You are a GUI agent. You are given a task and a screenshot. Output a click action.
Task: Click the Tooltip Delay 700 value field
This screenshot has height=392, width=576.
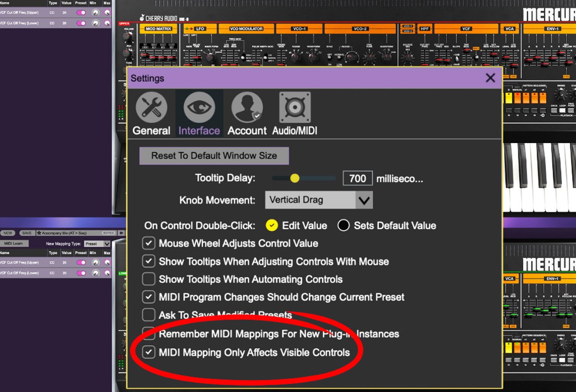click(358, 178)
